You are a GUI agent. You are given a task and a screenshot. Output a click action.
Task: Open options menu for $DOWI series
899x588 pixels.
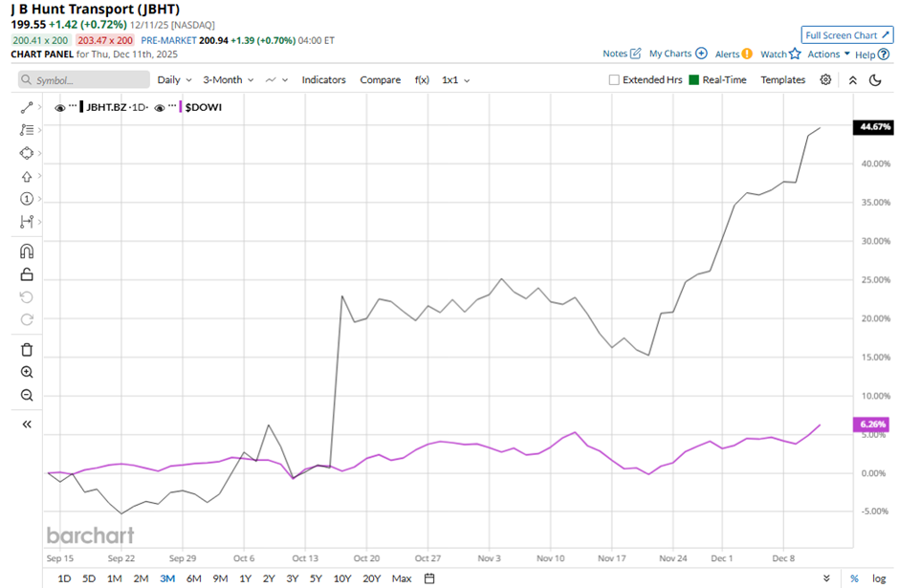(x=172, y=106)
